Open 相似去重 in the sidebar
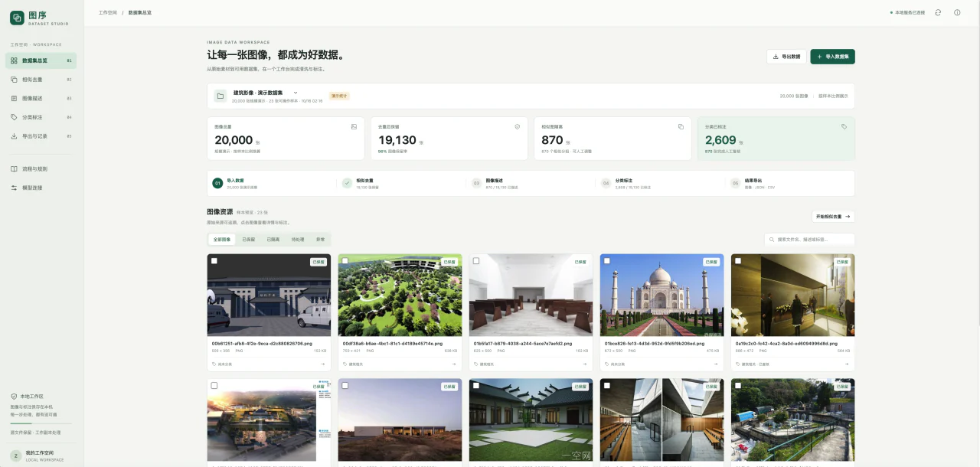 point(41,79)
